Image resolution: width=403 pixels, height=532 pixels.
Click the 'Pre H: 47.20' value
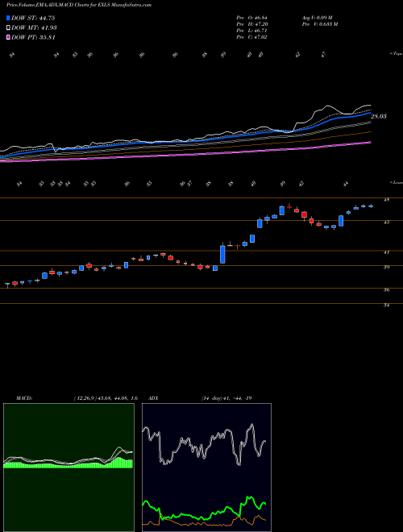point(251,24)
